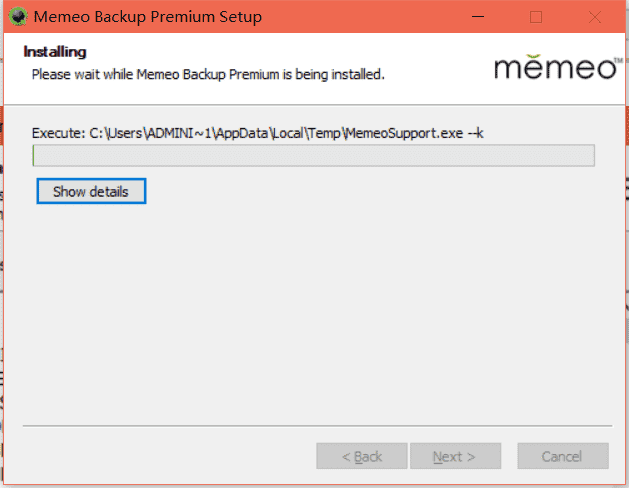Go to the previous step with Back
Viewport: 629px width, 488px height.
[362, 456]
